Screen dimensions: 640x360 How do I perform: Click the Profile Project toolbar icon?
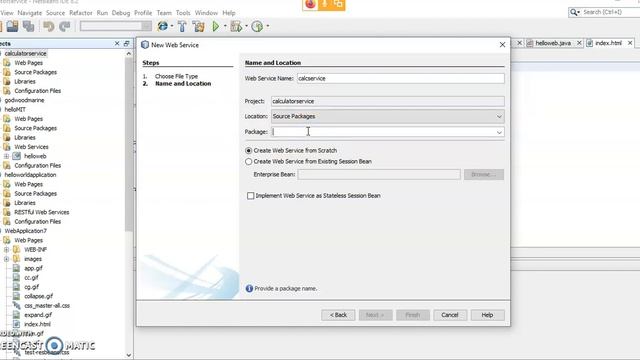(x=257, y=27)
